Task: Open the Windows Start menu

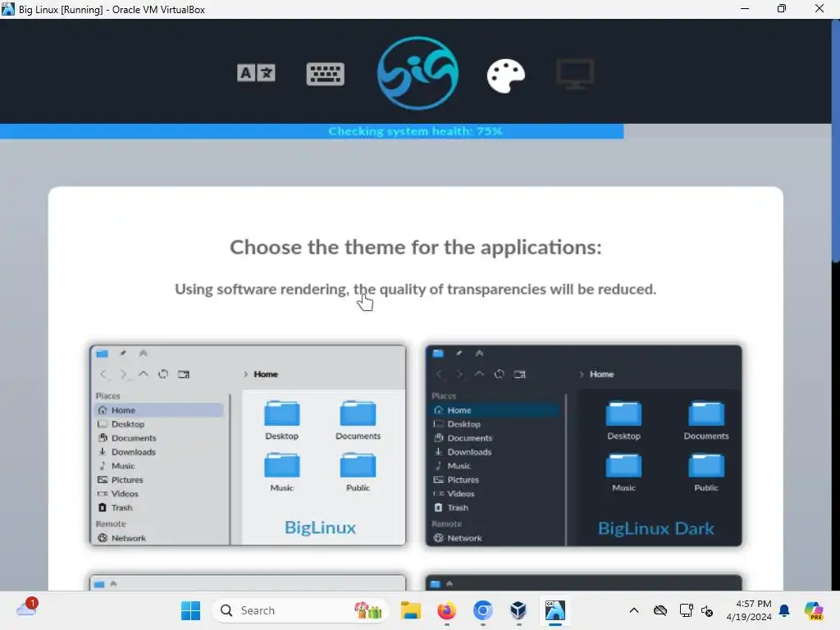Action: (x=190, y=610)
